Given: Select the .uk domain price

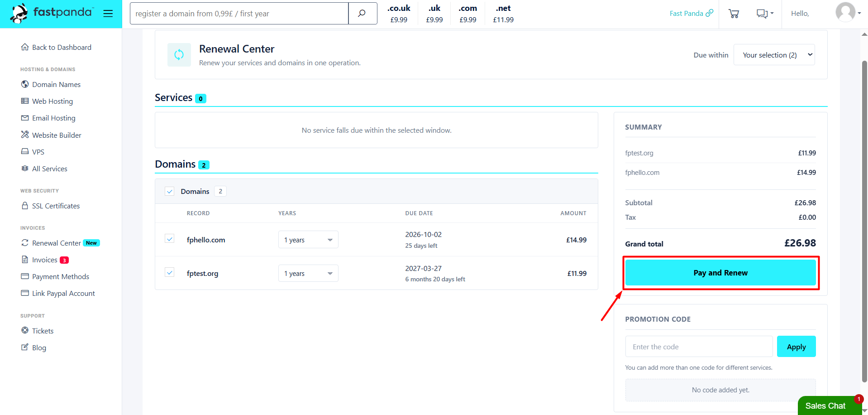Looking at the screenshot, I should pyautogui.click(x=434, y=14).
